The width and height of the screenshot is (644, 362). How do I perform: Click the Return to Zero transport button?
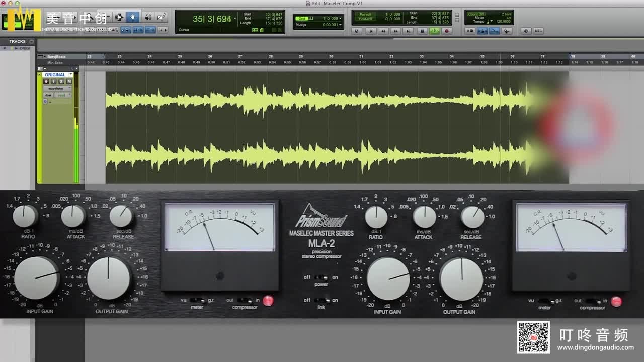[371, 31]
